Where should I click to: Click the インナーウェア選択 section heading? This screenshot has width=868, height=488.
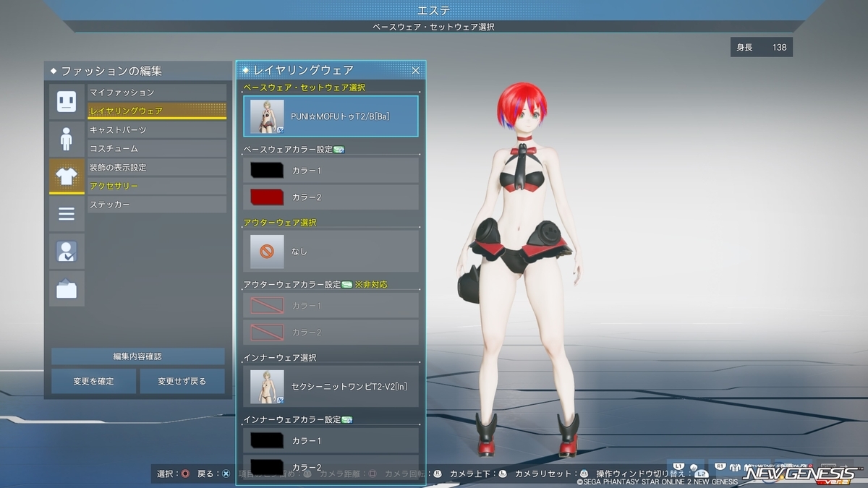click(x=280, y=358)
